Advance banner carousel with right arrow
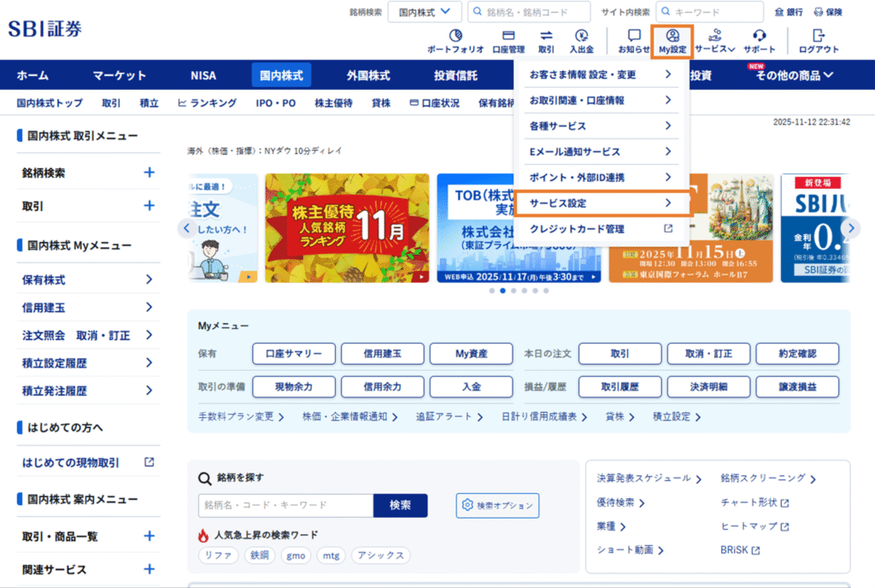Screen dimensions: 875x588 coord(850,228)
